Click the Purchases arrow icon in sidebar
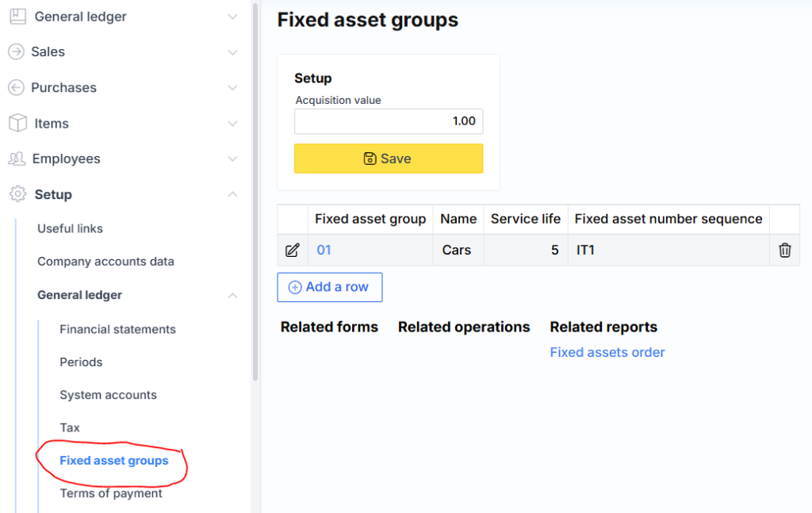The image size is (812, 513). pyautogui.click(x=16, y=87)
